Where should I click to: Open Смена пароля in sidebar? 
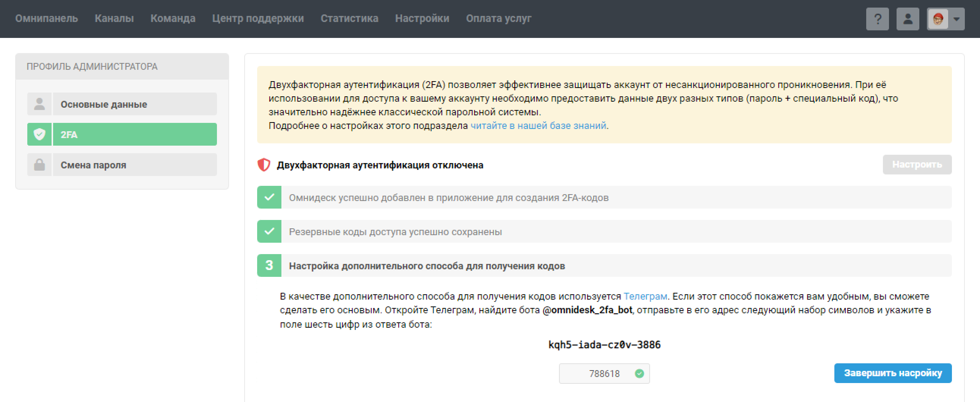pyautogui.click(x=135, y=165)
